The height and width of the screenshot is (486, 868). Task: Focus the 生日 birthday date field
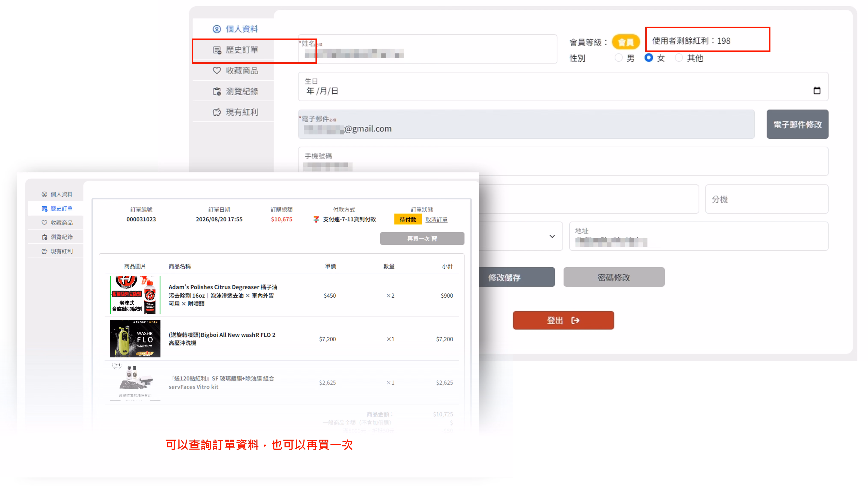[x=563, y=87]
